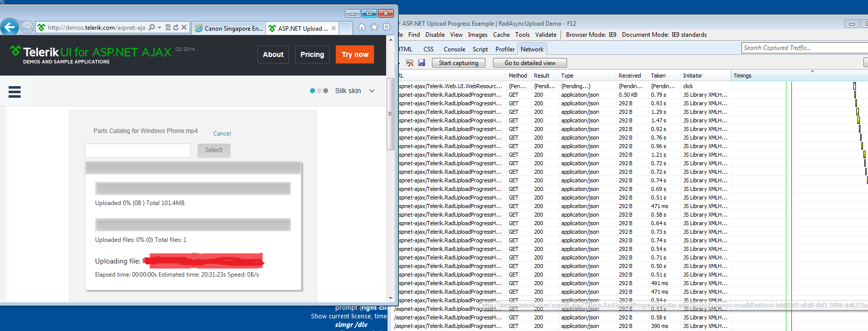868x331 pixels.
Task: Click the Pricing button
Action: point(312,54)
